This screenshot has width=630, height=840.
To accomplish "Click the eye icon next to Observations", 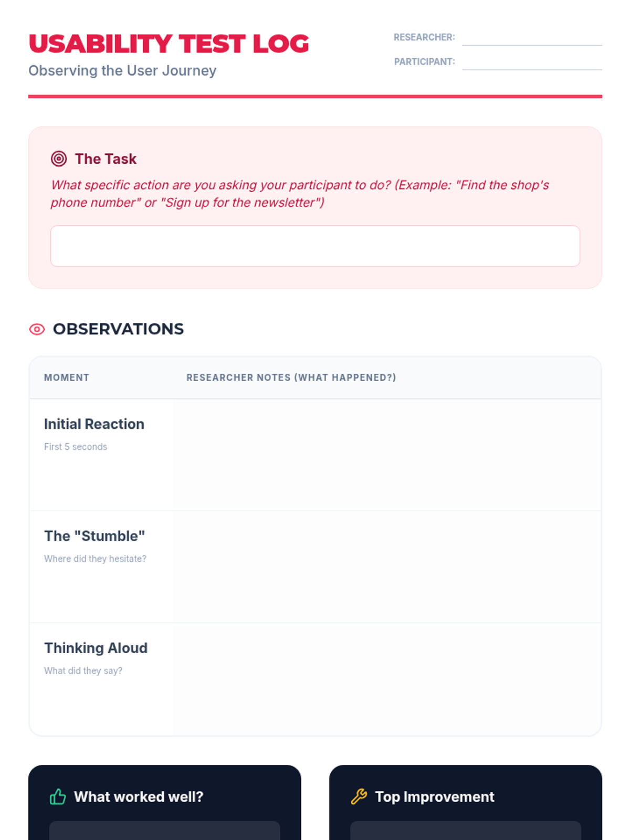I will tap(37, 329).
